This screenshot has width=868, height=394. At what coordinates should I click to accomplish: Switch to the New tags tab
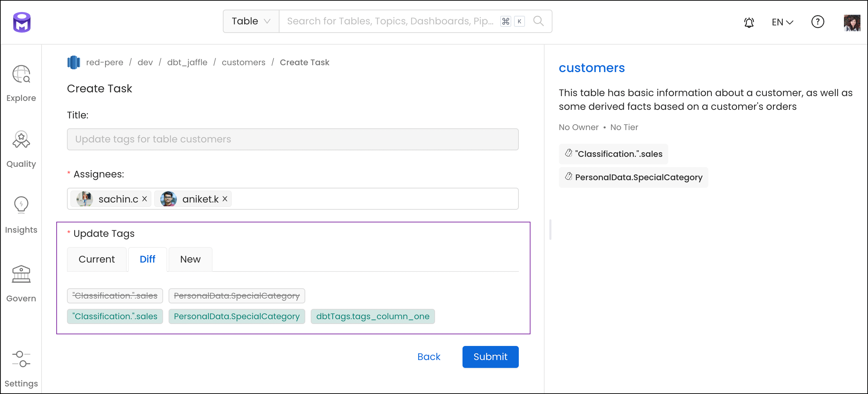click(x=191, y=259)
